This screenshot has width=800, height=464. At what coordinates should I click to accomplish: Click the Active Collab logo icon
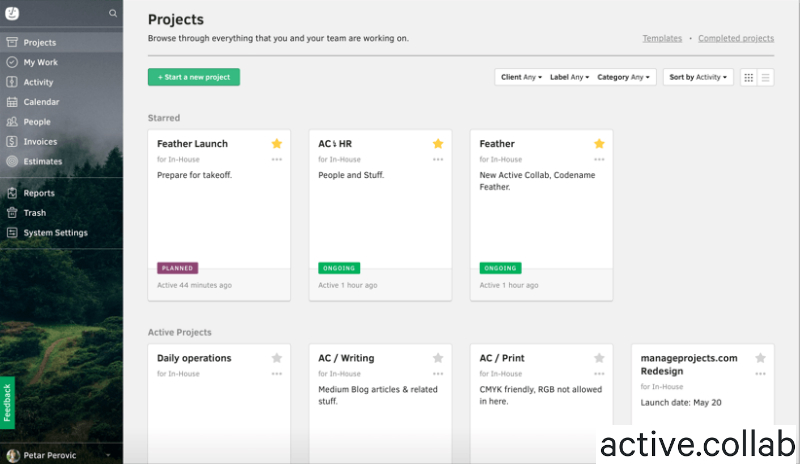(x=13, y=14)
